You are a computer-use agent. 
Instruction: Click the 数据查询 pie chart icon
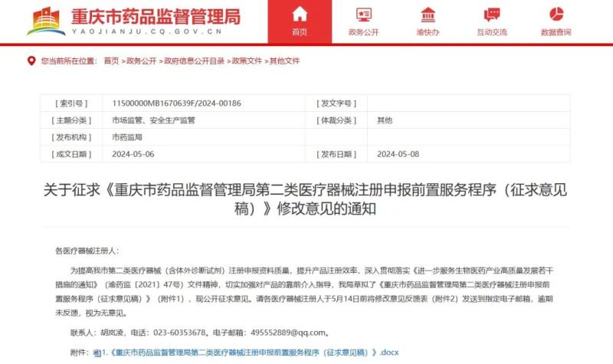tap(556, 14)
